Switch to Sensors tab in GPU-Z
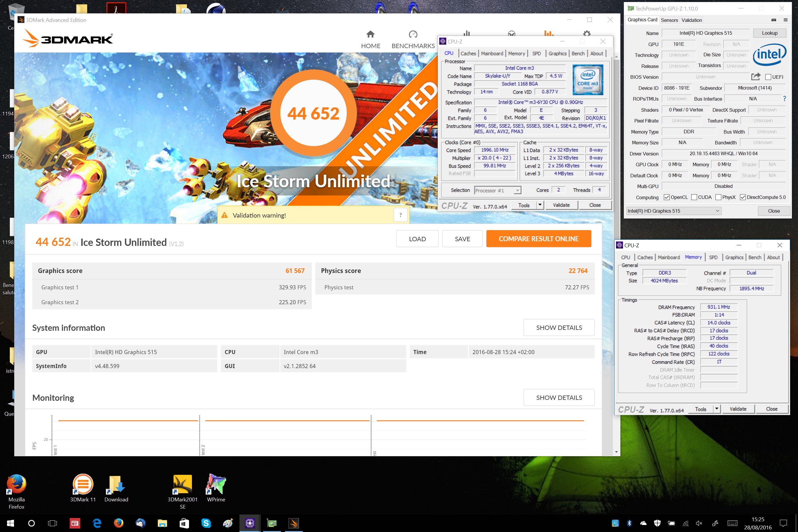 coord(669,20)
